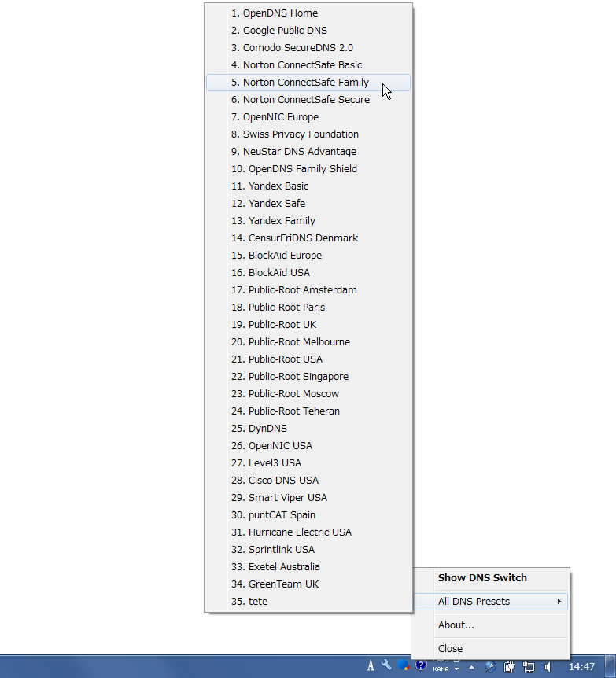Click the IME input mode A icon
The height and width of the screenshot is (678, 616).
(x=371, y=666)
